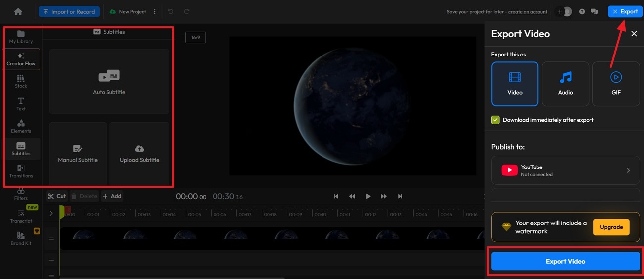Click the Add button on timeline toolbar
Screen dimensions: 644x279
[112, 196]
